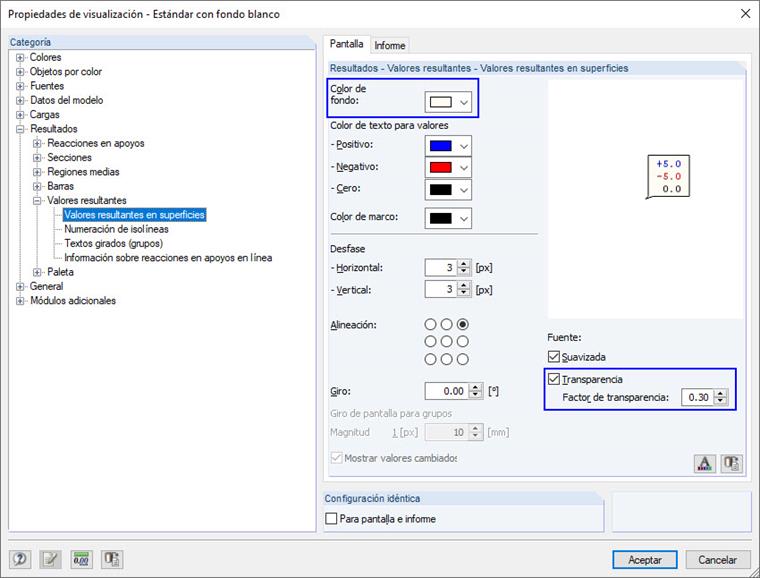The width and height of the screenshot is (760, 578).
Task: Select top-left alignment radio button
Action: point(430,324)
